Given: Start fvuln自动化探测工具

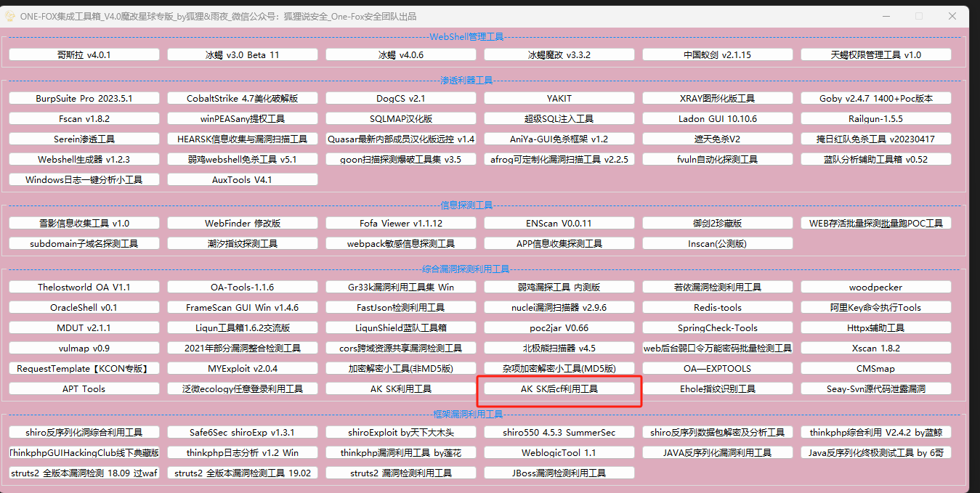Looking at the screenshot, I should point(718,159).
